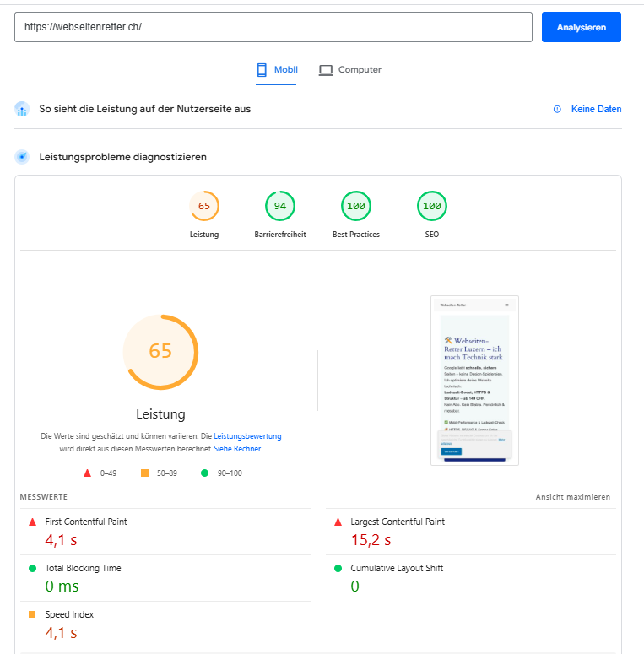The image size is (644, 654).
Task: Click the Barrierefreiheit label
Action: pos(280,235)
